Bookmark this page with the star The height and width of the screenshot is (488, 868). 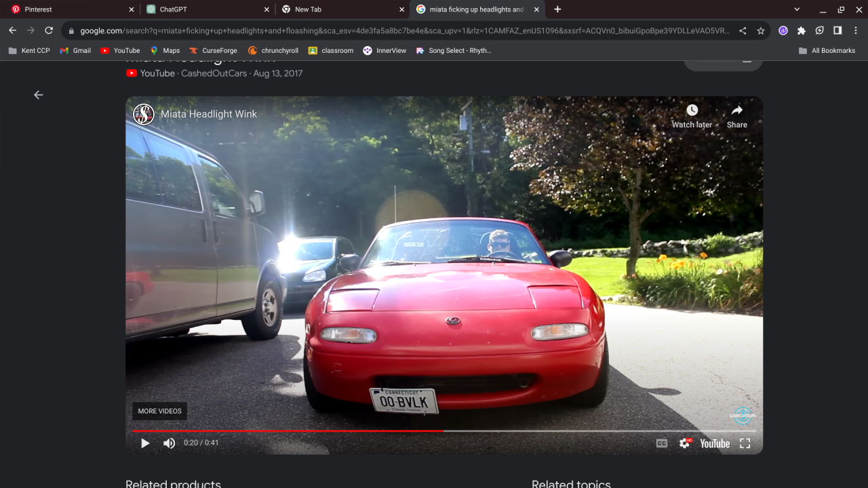coord(761,30)
